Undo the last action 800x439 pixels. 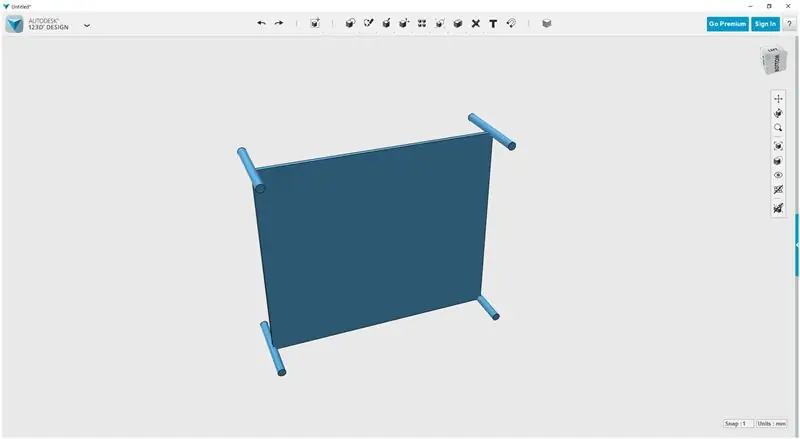(x=261, y=23)
